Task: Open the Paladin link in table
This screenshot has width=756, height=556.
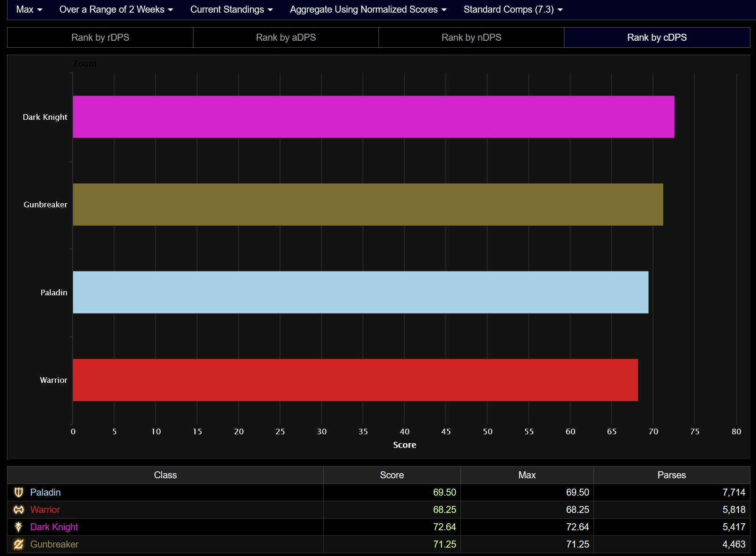Action: tap(45, 492)
